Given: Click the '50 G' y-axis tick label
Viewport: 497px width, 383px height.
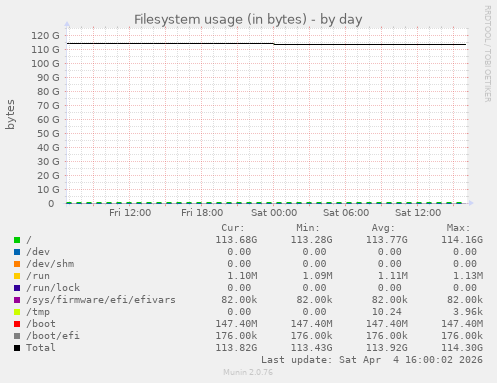Looking at the screenshot, I should click(48, 133).
